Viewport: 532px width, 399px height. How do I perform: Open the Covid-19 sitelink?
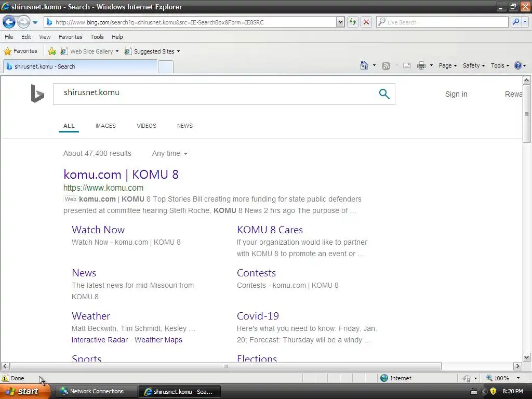coord(258,316)
